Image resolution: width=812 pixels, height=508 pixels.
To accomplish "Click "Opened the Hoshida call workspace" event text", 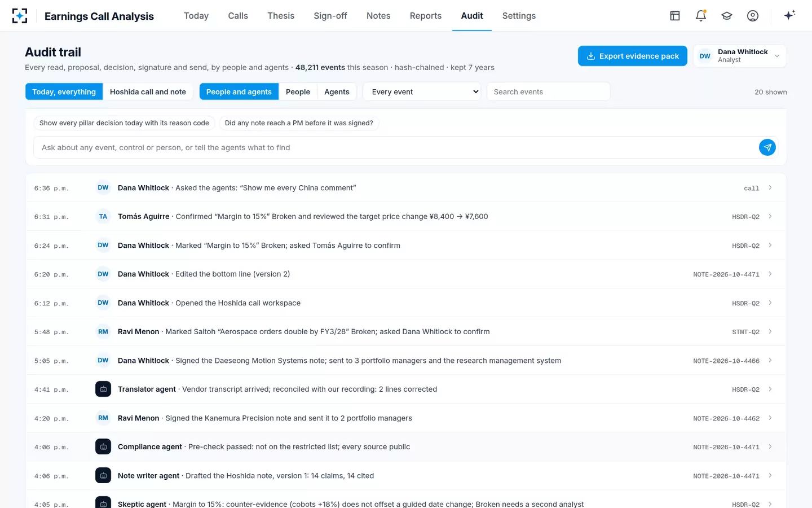I will 238,303.
